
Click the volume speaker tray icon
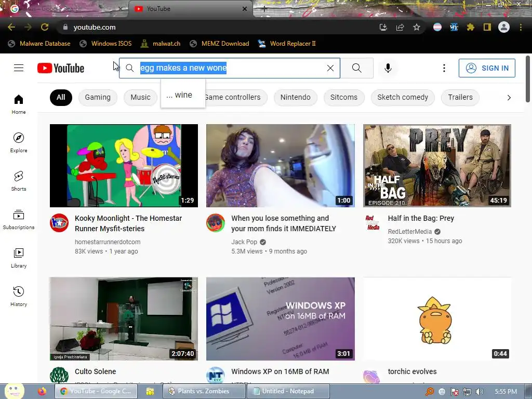coord(480,392)
